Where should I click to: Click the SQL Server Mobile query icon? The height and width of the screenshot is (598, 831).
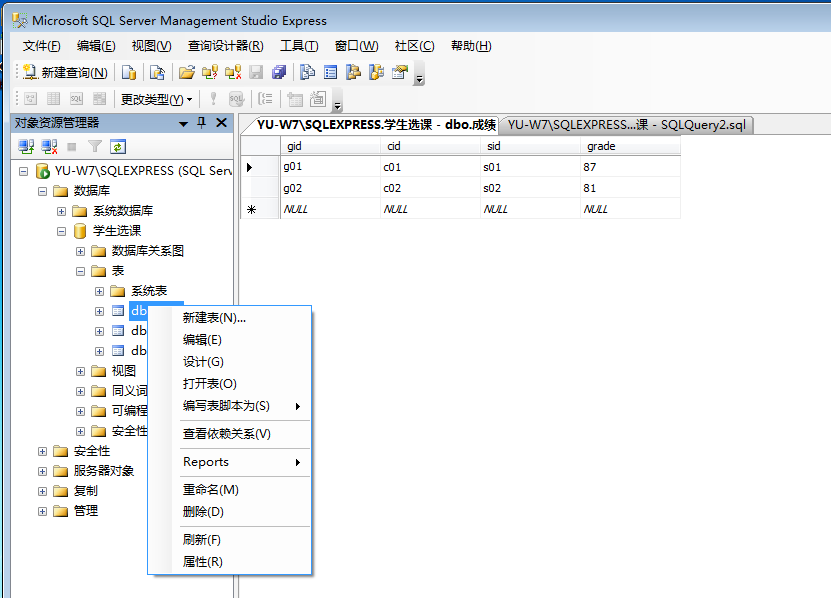click(157, 72)
